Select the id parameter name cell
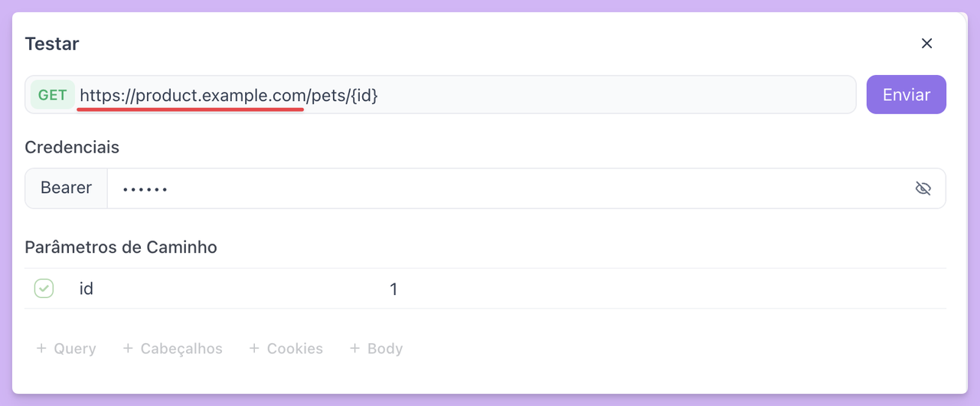The height and width of the screenshot is (406, 980). 87,289
